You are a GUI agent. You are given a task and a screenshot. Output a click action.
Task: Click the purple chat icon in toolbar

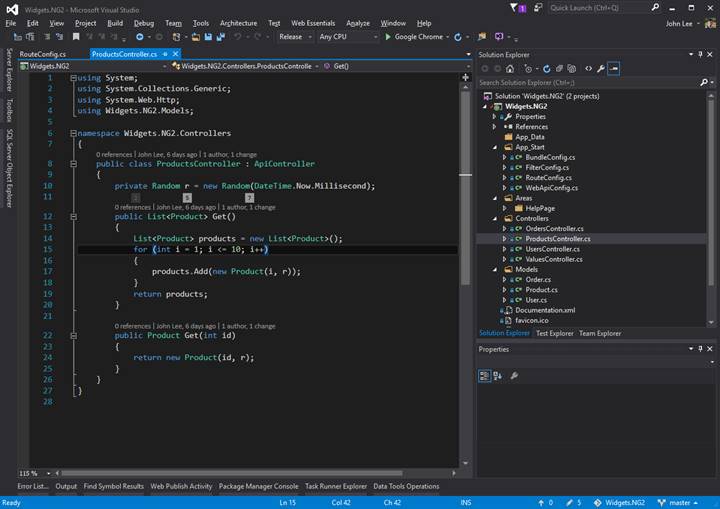(499, 37)
